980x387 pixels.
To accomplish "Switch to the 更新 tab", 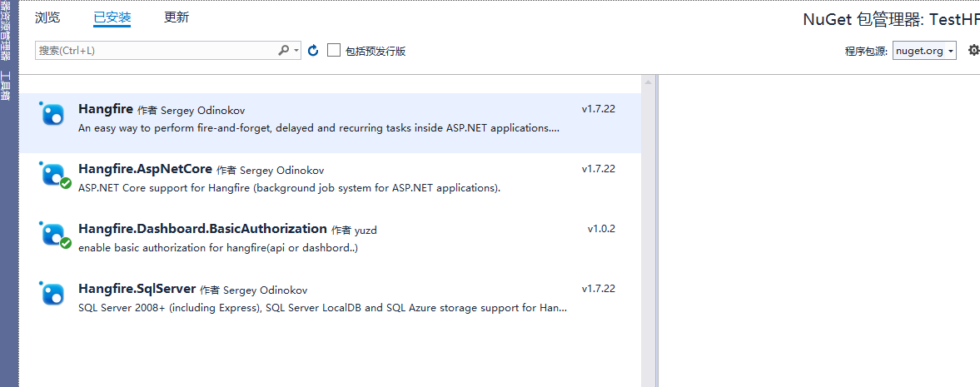I will [x=177, y=17].
